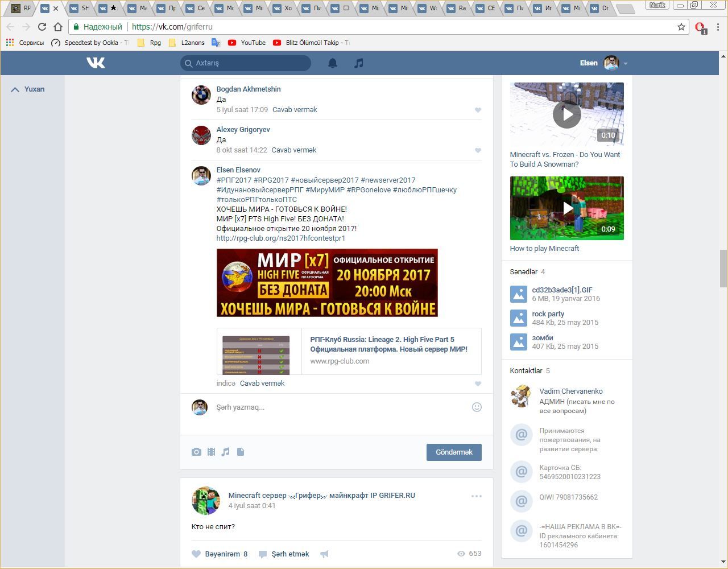The width and height of the screenshot is (728, 569).
Task: Open Chrome menu three-dots icon
Action: point(718,27)
